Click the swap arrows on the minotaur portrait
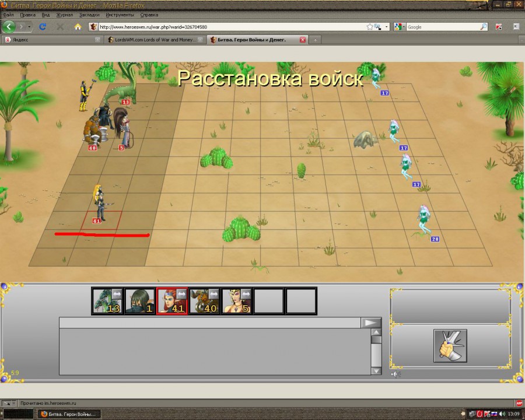The width and height of the screenshot is (525, 420). (x=213, y=294)
